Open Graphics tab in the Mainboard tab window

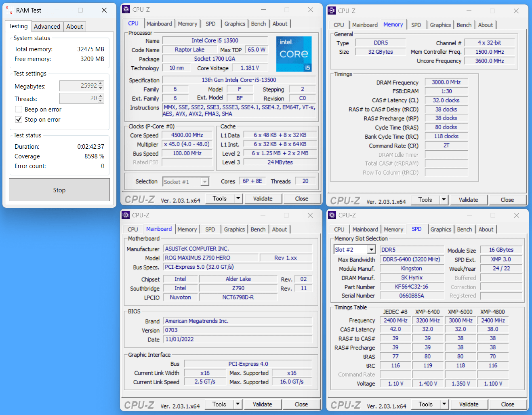pos(234,230)
